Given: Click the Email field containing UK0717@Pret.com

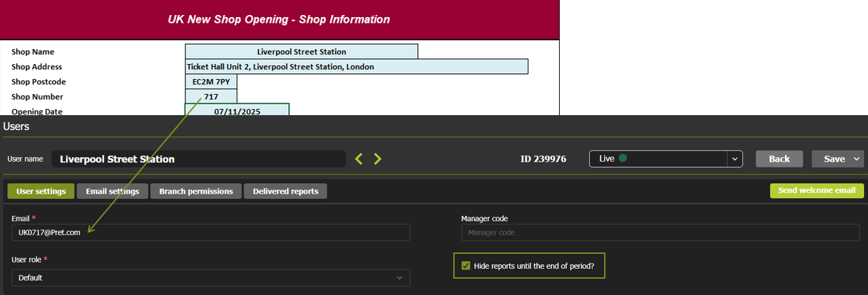Looking at the screenshot, I should (210, 232).
